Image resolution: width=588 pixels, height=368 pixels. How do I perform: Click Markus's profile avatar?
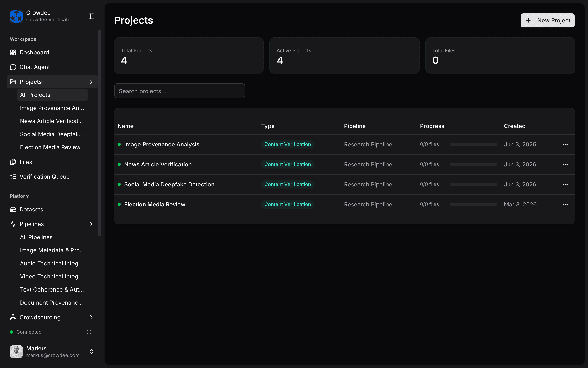(x=16, y=352)
